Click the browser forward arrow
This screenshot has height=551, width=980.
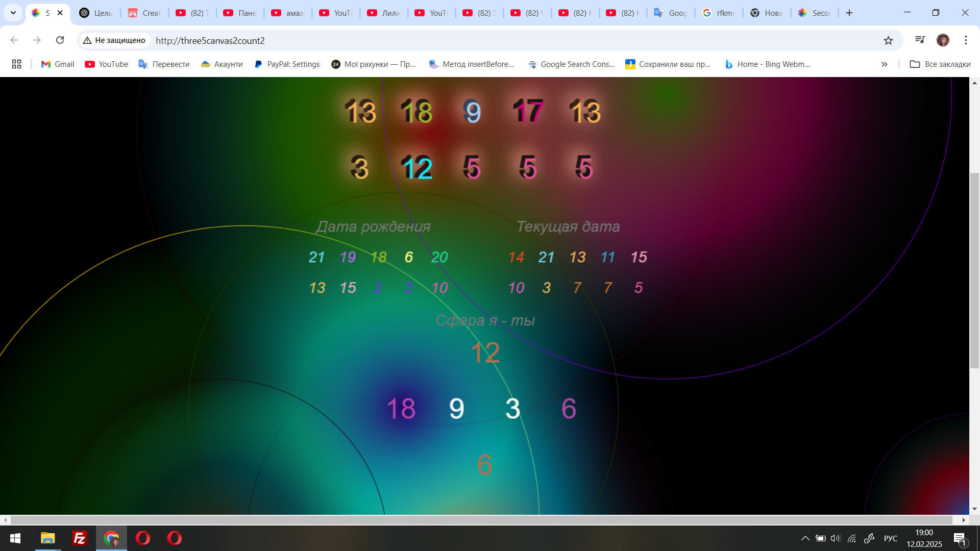37,40
